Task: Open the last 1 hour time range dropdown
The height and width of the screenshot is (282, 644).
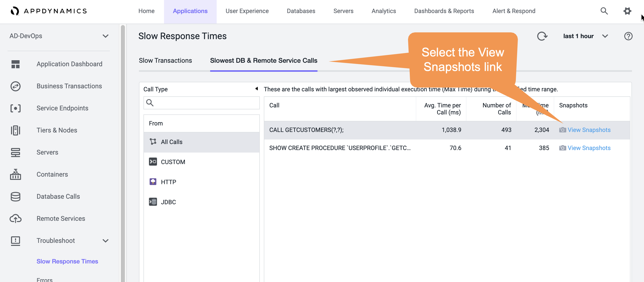Action: tap(605, 36)
